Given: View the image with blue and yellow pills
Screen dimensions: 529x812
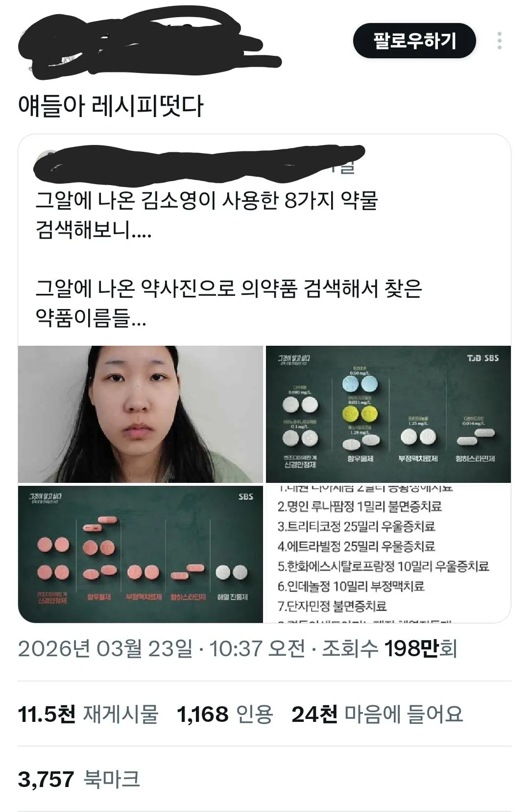Looking at the screenshot, I should click(x=388, y=414).
